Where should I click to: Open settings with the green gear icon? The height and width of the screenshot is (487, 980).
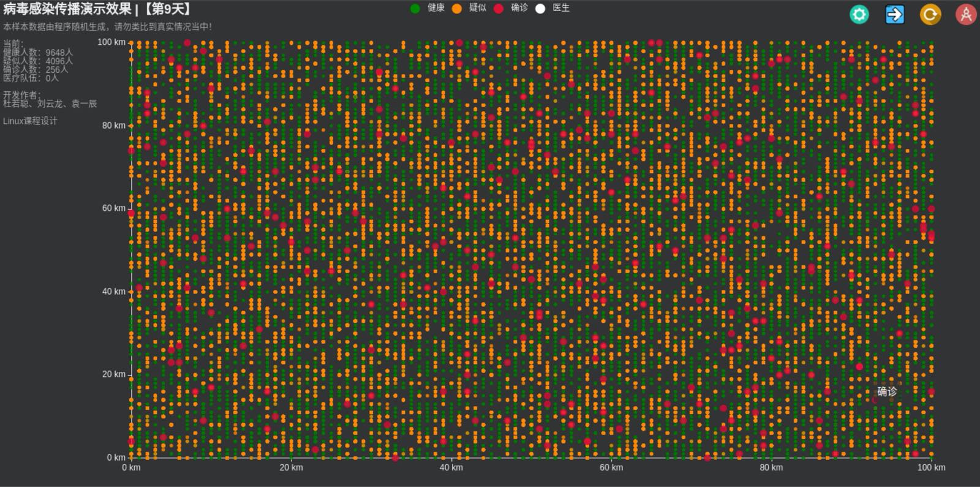[x=859, y=14]
